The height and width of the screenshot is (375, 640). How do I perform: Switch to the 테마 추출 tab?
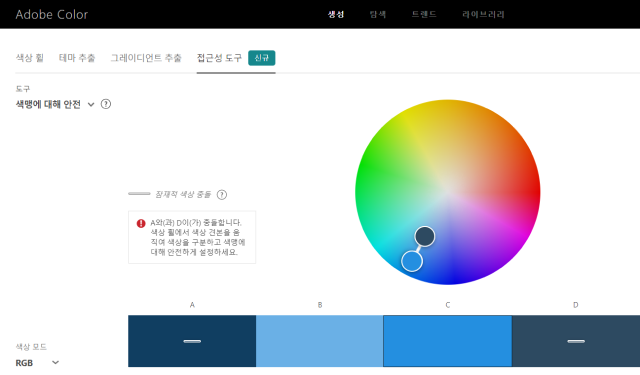77,58
